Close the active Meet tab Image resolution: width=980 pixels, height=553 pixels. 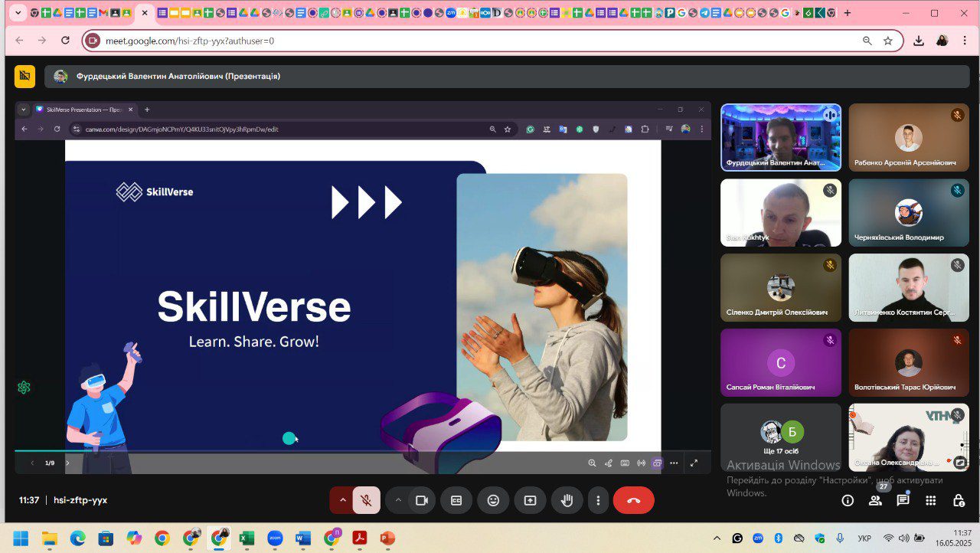tap(145, 13)
